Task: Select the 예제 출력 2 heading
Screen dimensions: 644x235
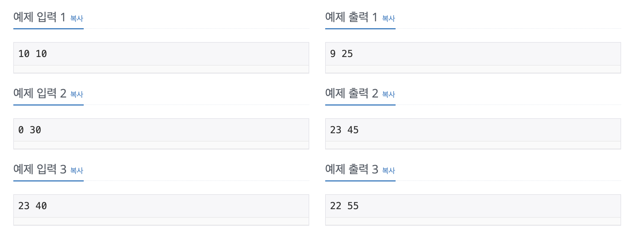Action: (x=352, y=94)
